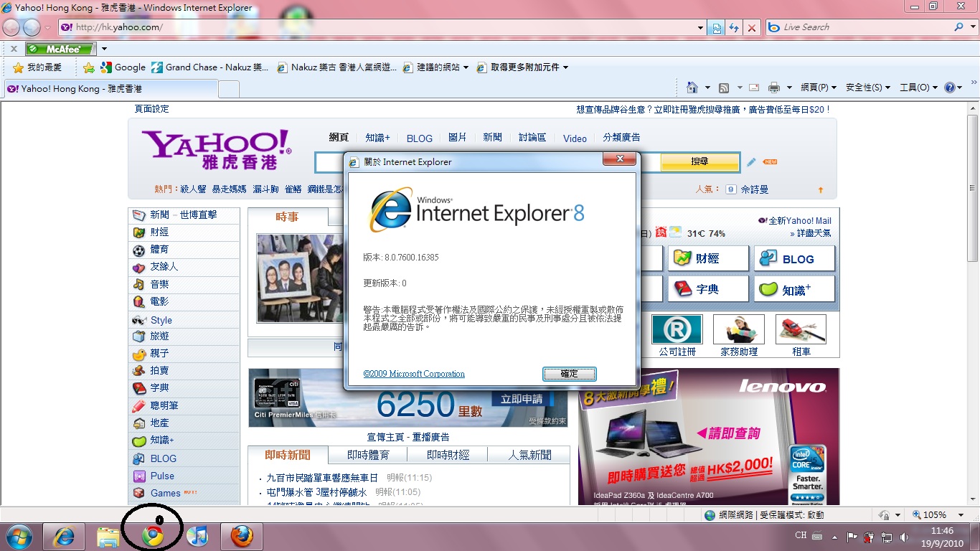Open Internet Explorer from the taskbar
This screenshot has height=551, width=980.
[64, 536]
